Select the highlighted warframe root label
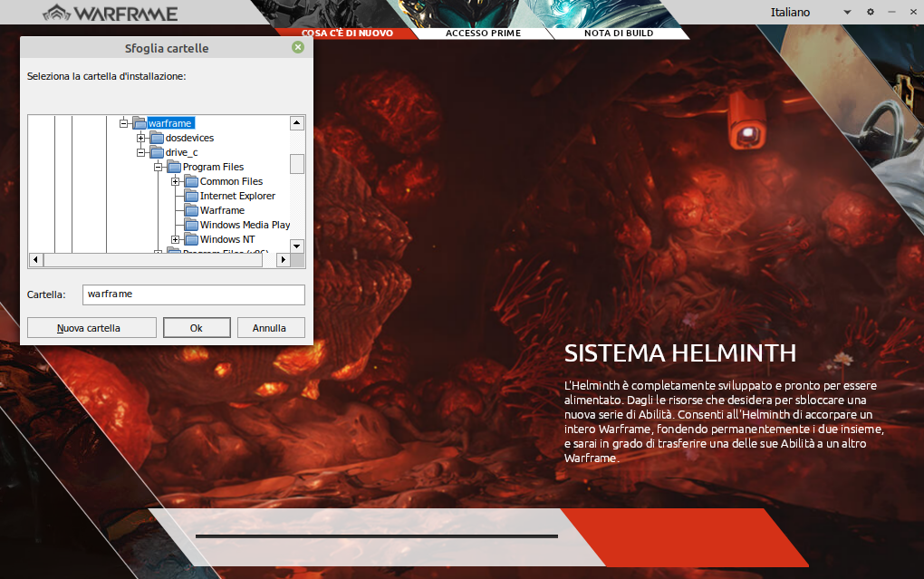Screen dimensions: 924x579 (x=170, y=123)
